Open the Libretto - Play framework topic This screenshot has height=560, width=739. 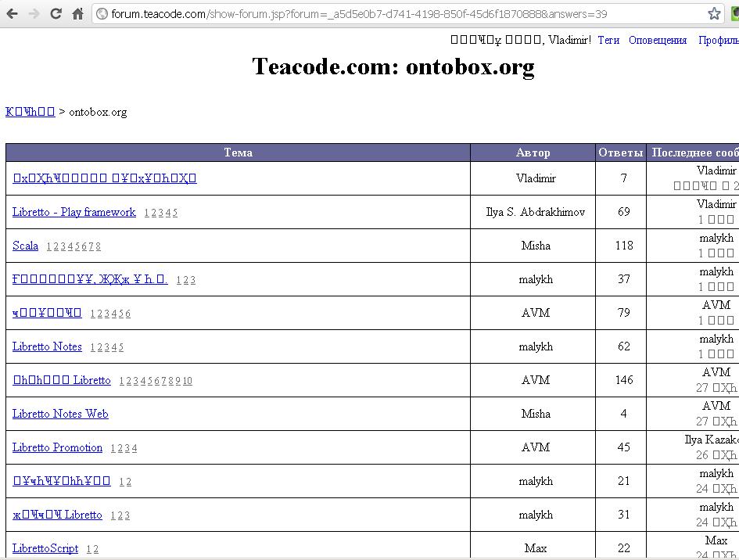(x=74, y=212)
